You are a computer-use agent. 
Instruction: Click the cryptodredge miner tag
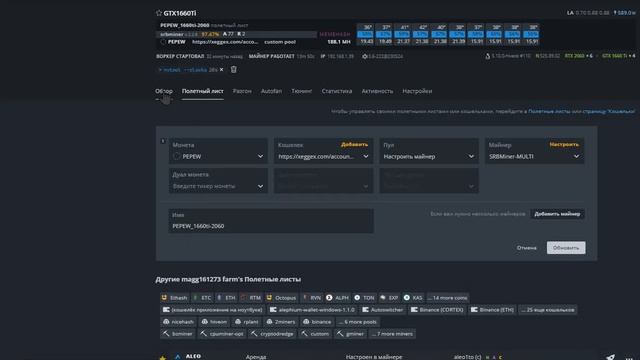[x=272, y=333]
